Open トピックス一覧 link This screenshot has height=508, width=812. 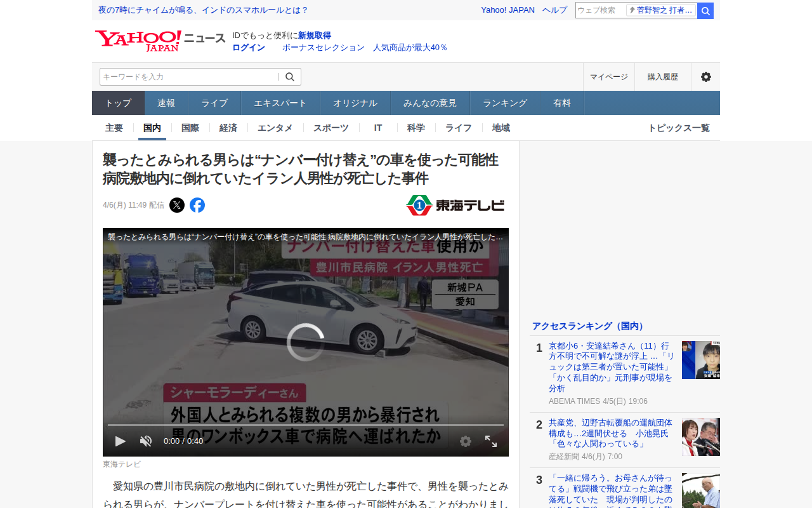click(679, 128)
